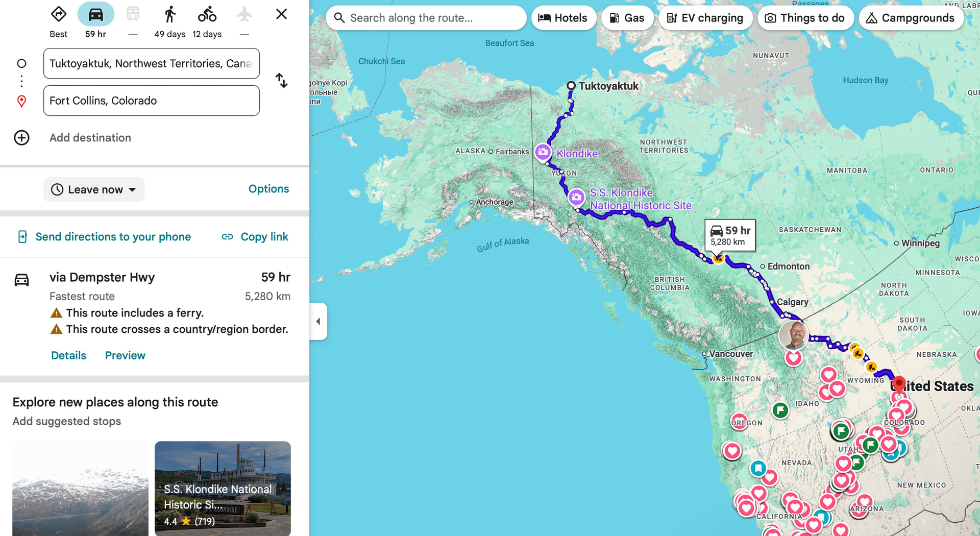Open the route Options
Screen dimensions: 980x536
coord(268,189)
